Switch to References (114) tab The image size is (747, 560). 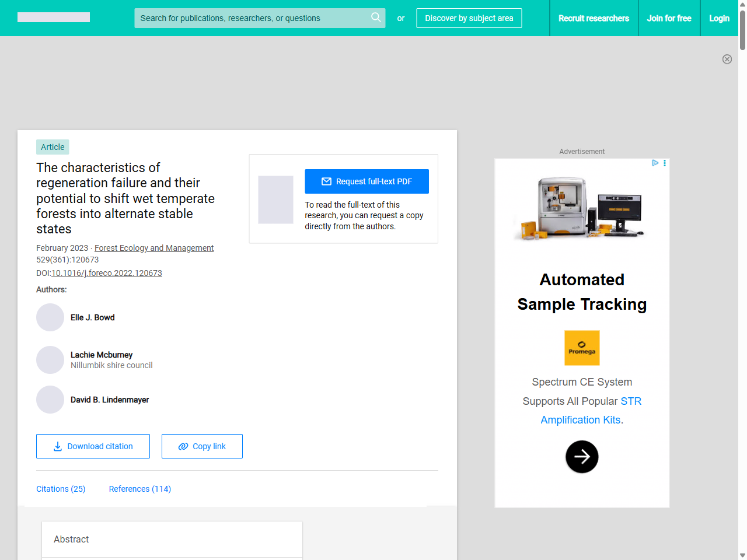pos(140,489)
